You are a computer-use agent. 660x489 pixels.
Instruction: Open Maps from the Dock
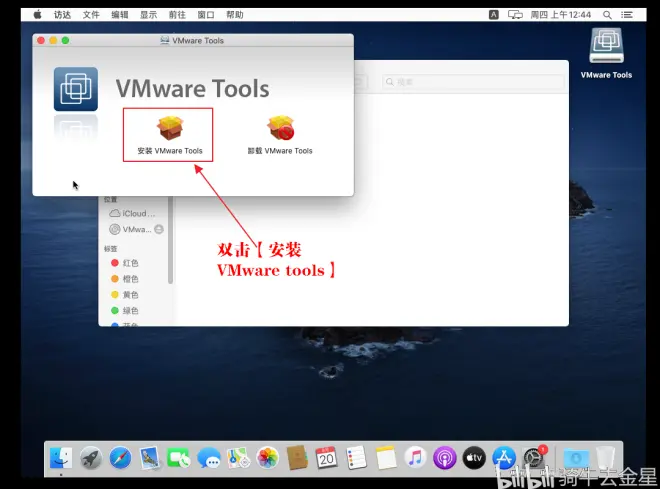[x=238, y=458]
